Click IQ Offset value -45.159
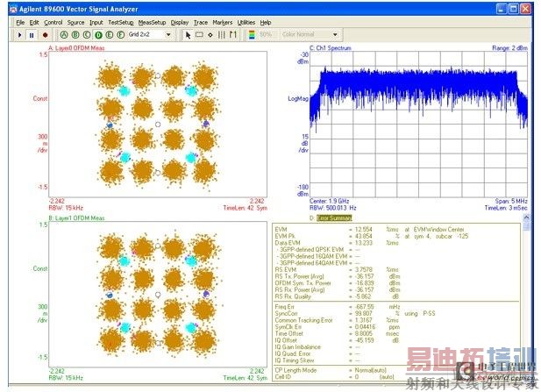The width and height of the screenshot is (541, 392). click(365, 340)
